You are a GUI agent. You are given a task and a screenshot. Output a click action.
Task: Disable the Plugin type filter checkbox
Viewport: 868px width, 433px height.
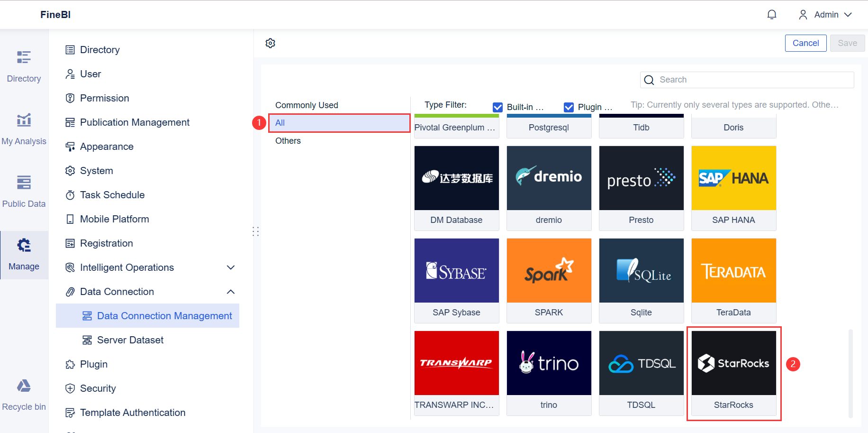point(569,107)
